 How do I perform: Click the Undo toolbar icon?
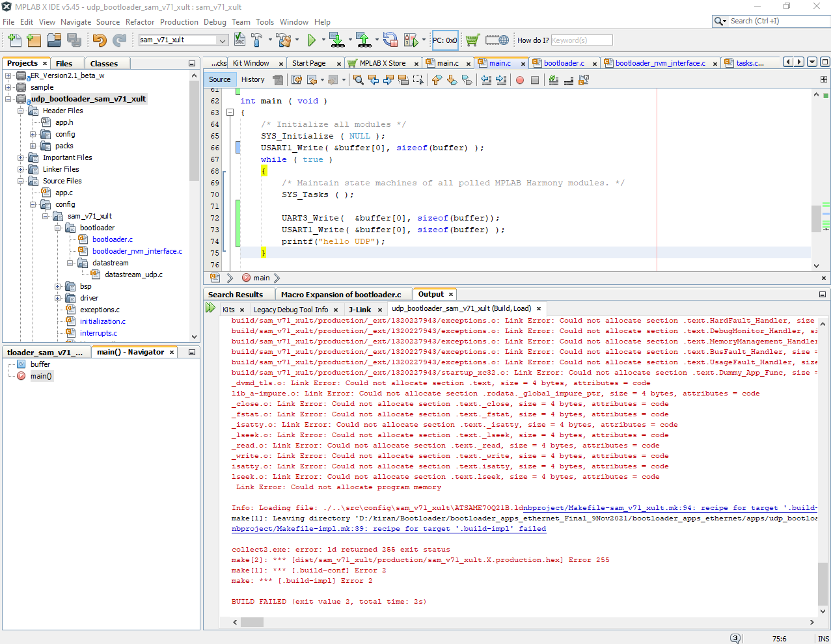pyautogui.click(x=100, y=40)
